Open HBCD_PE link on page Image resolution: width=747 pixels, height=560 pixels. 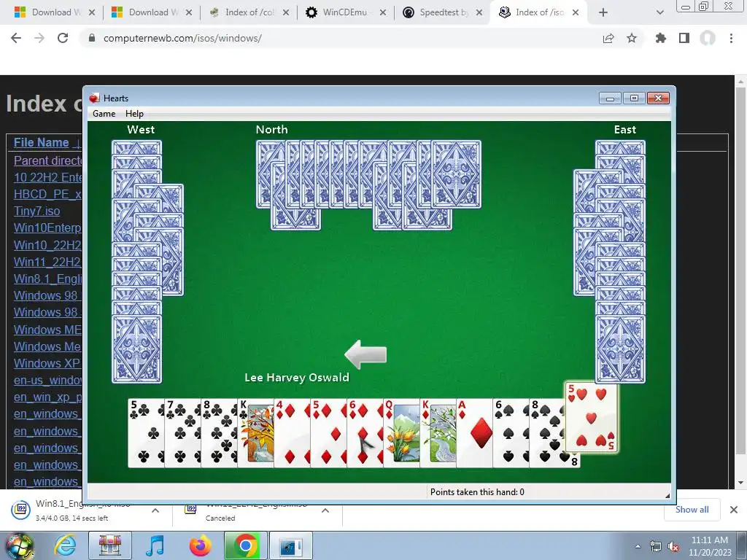pyautogui.click(x=48, y=194)
